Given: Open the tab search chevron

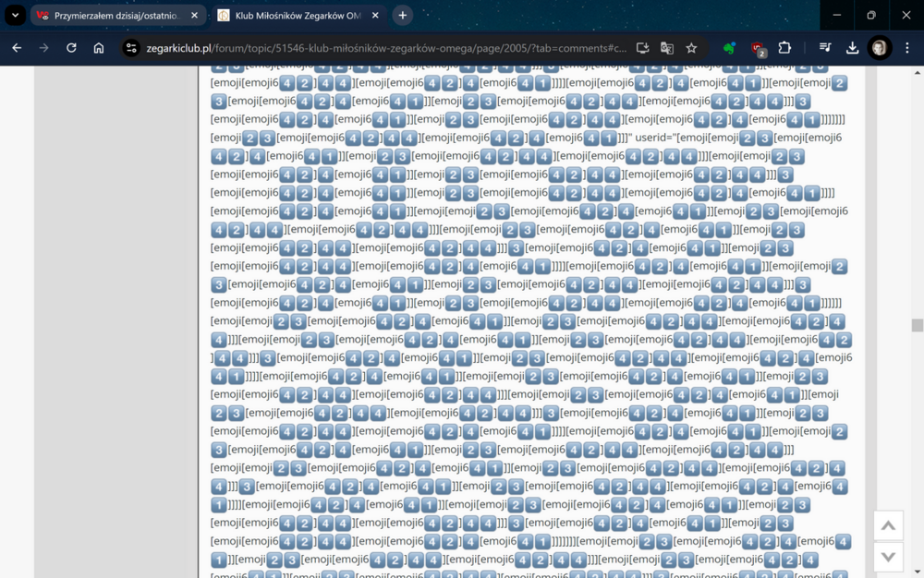Looking at the screenshot, I should coord(14,15).
